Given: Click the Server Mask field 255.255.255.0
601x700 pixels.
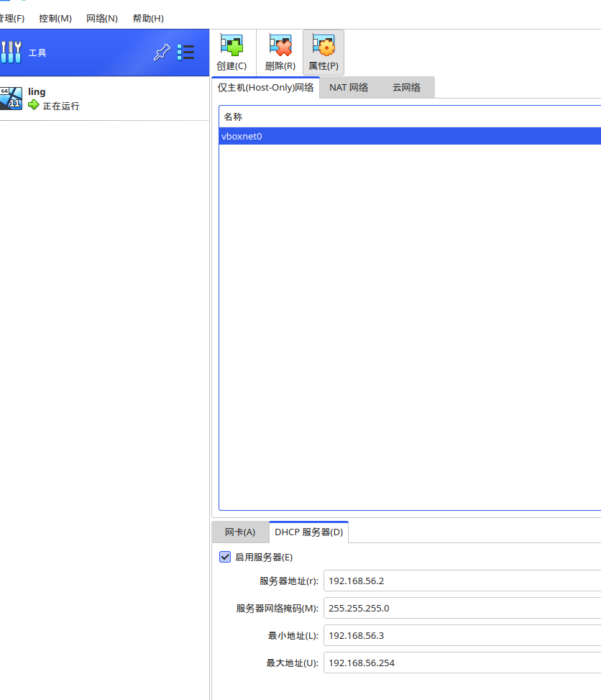Looking at the screenshot, I should 460,608.
